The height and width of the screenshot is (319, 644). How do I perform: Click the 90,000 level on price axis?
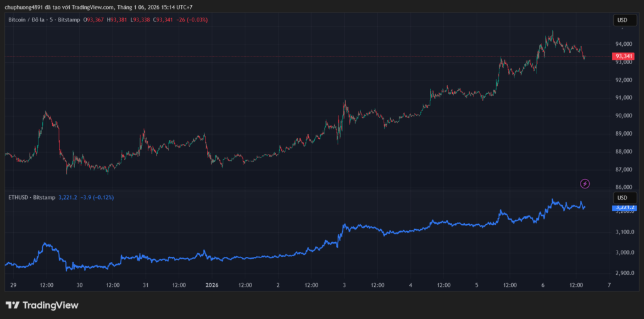[x=624, y=116]
